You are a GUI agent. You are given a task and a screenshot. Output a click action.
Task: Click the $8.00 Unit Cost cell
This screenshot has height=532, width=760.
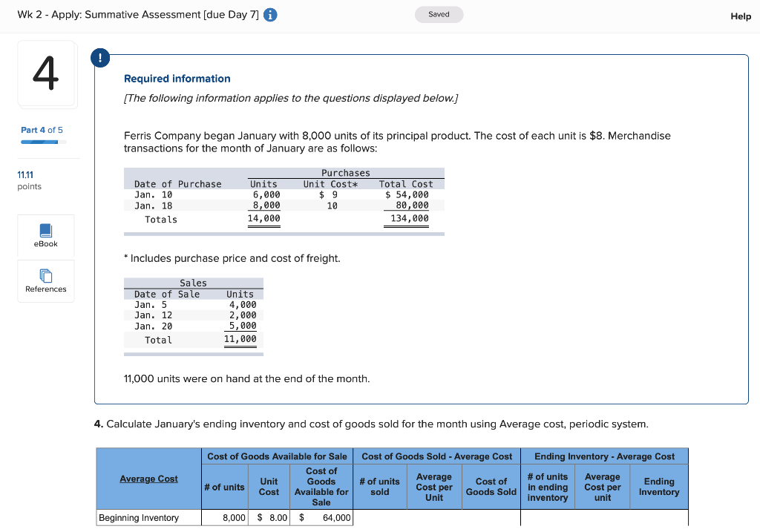click(269, 517)
